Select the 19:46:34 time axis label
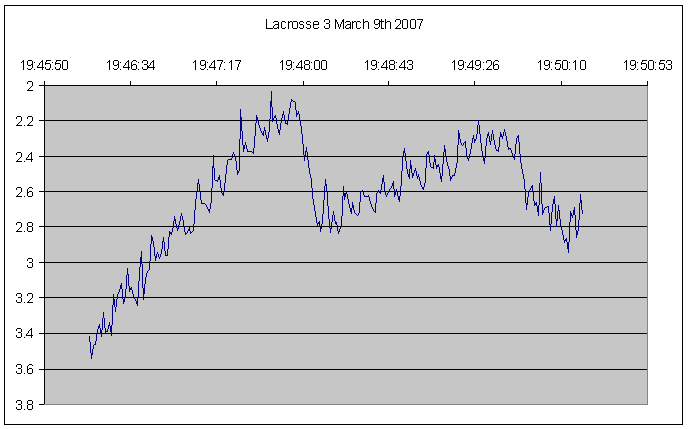Image resolution: width=688 pixels, height=429 pixels. (x=130, y=65)
